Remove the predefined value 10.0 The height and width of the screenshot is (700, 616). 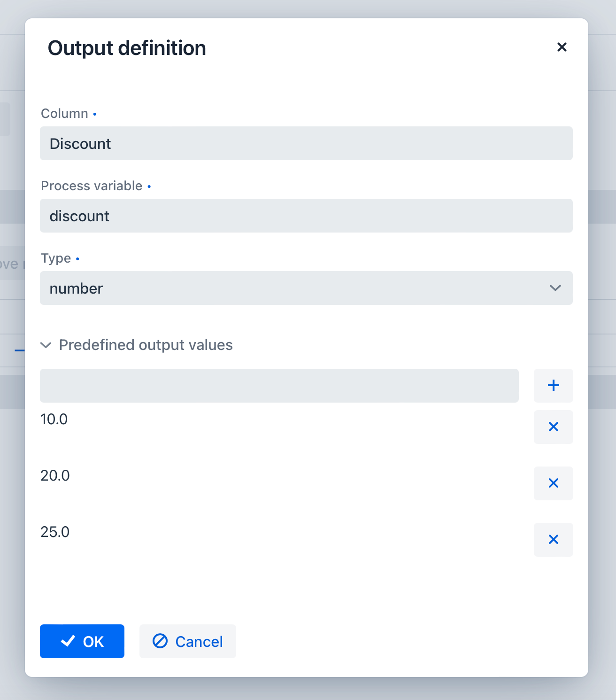[x=553, y=427]
